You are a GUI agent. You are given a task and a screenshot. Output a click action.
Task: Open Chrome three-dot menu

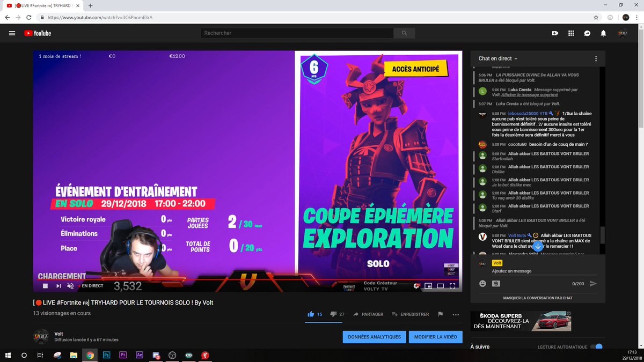click(x=636, y=17)
